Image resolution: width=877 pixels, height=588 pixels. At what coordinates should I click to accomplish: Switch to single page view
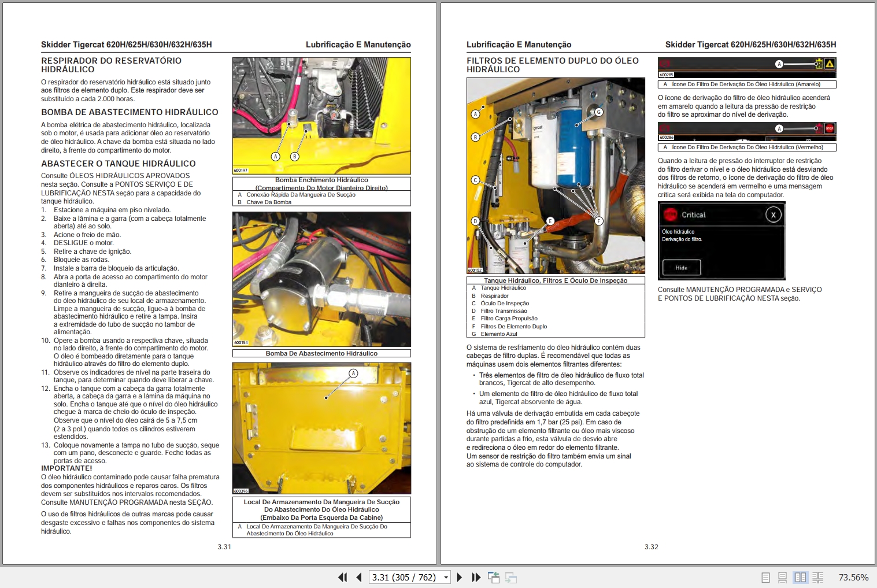pos(766,577)
